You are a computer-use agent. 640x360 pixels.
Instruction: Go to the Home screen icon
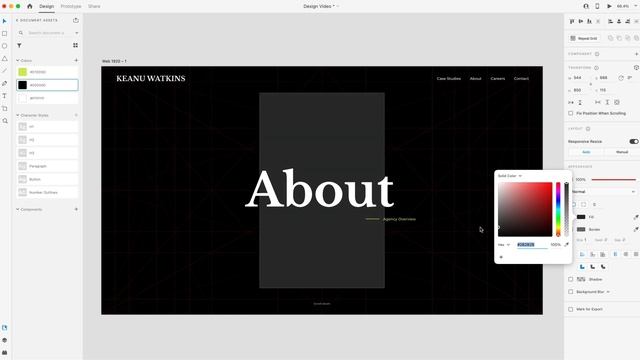pos(30,6)
